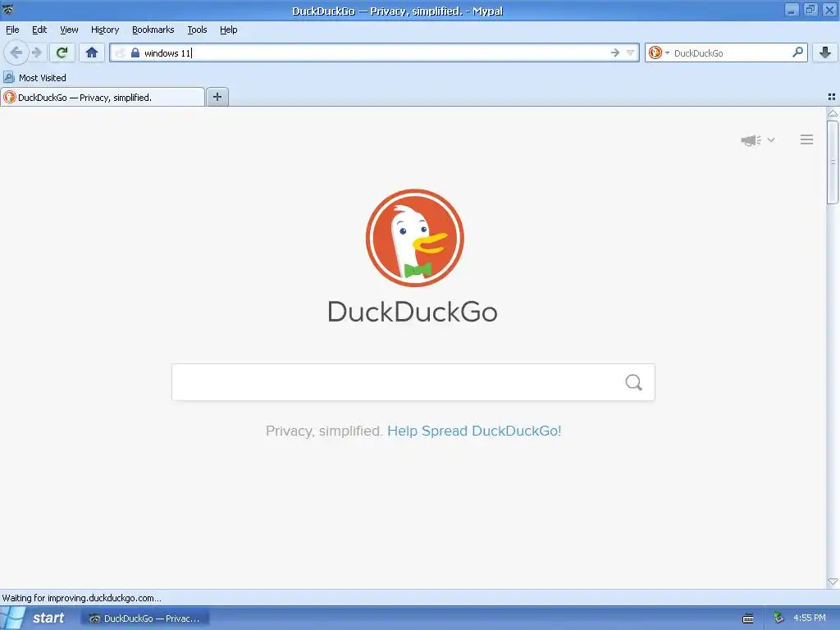Open the View menu
The width and height of the screenshot is (840, 630).
click(69, 30)
